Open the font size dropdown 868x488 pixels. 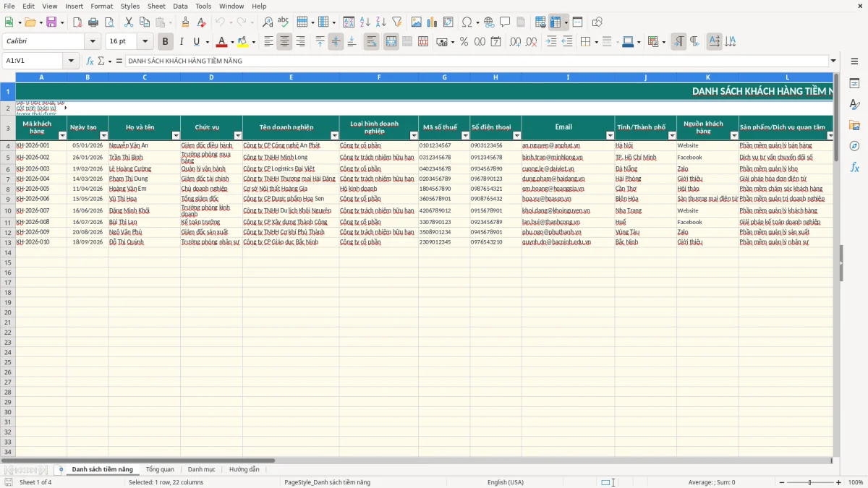tap(145, 42)
